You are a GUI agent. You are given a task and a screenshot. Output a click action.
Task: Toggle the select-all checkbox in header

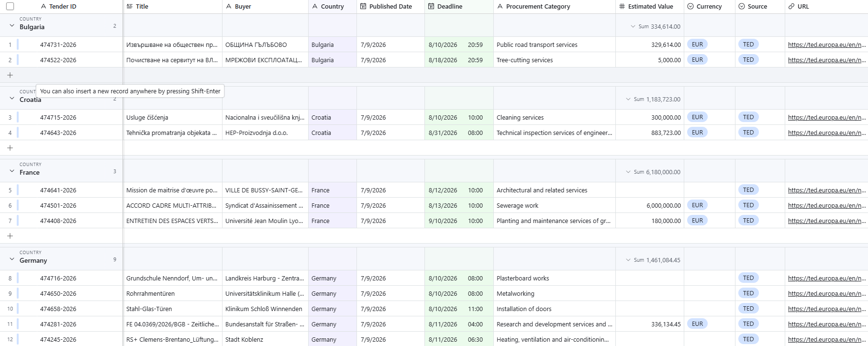(10, 6)
